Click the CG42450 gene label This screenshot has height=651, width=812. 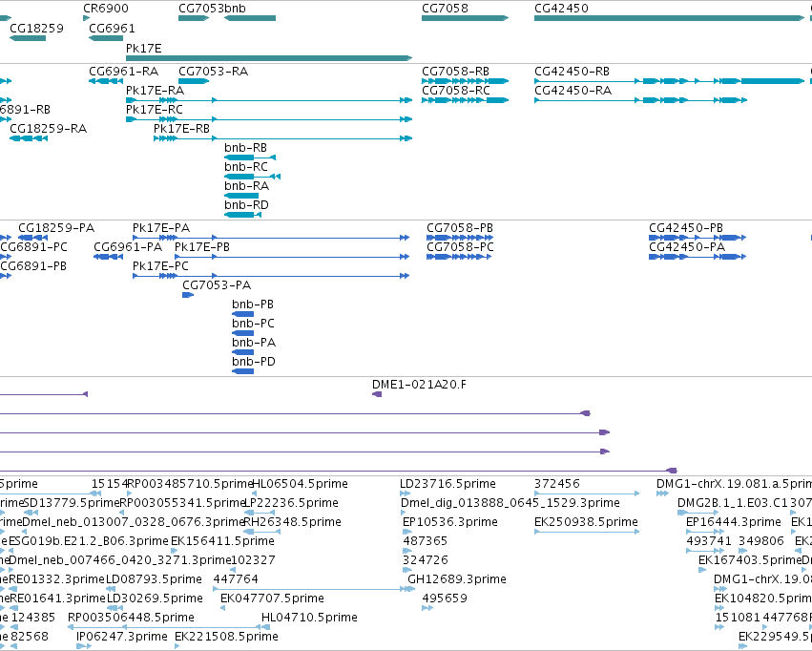point(561,9)
